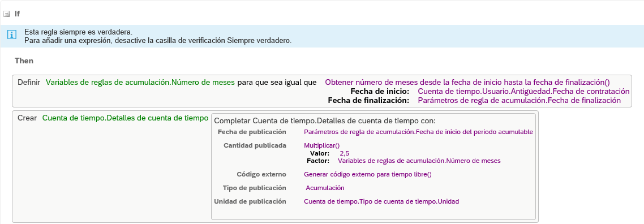Click the 'Then' heading
This screenshot has height=224, width=644.
(x=24, y=61)
